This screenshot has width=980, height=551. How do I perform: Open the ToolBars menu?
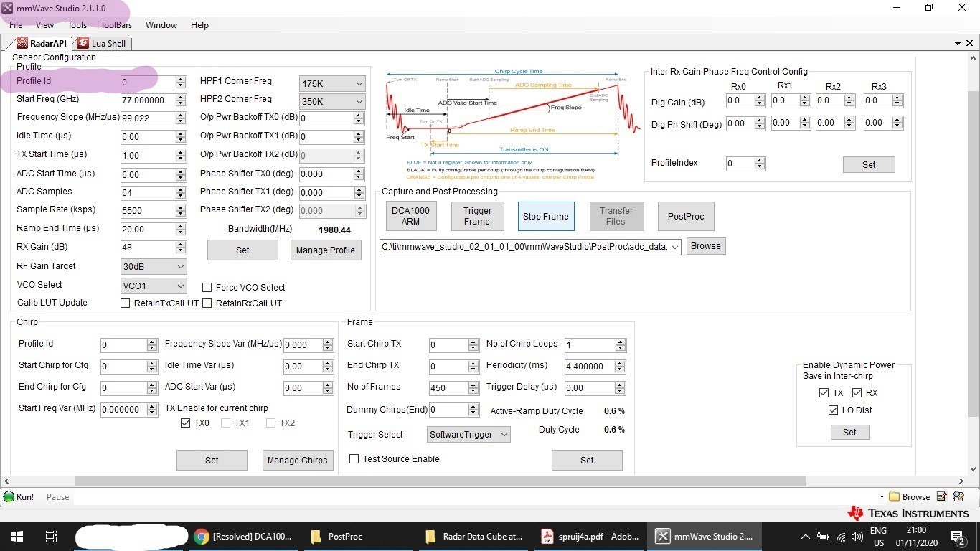coord(116,25)
